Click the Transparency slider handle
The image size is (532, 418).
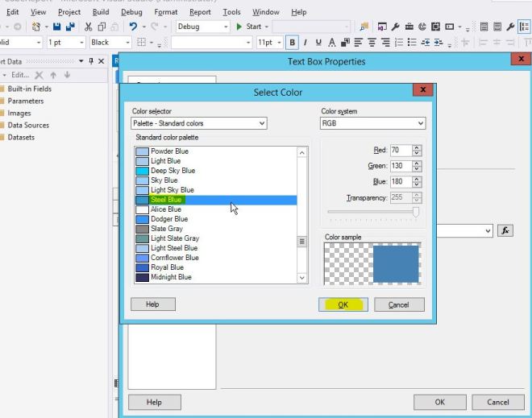416,211
